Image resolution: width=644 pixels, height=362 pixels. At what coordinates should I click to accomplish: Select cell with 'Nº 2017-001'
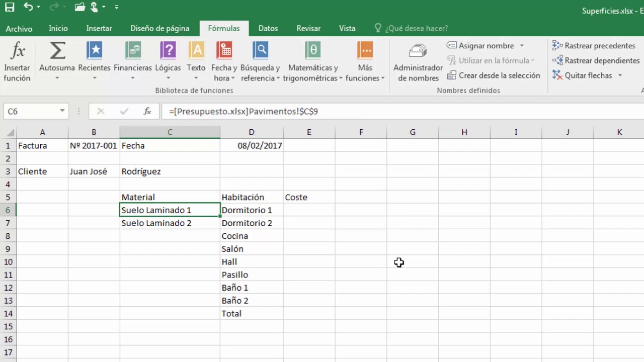(94, 145)
